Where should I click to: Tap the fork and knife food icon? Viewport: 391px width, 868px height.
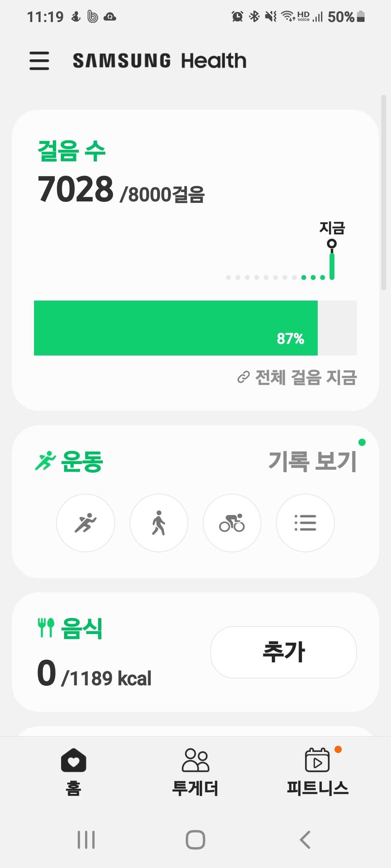coord(46,627)
